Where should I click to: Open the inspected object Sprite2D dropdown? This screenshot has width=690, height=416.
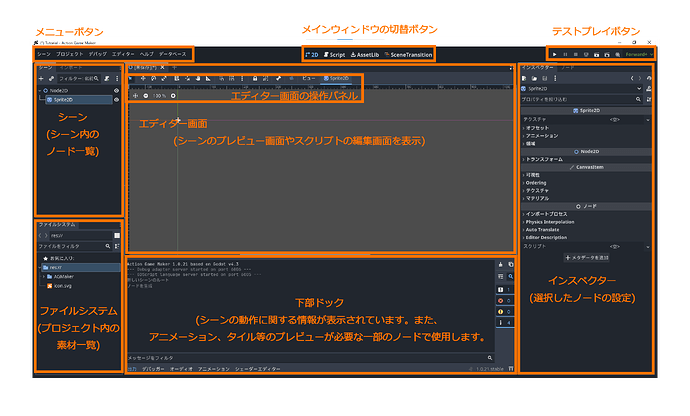coord(582,88)
